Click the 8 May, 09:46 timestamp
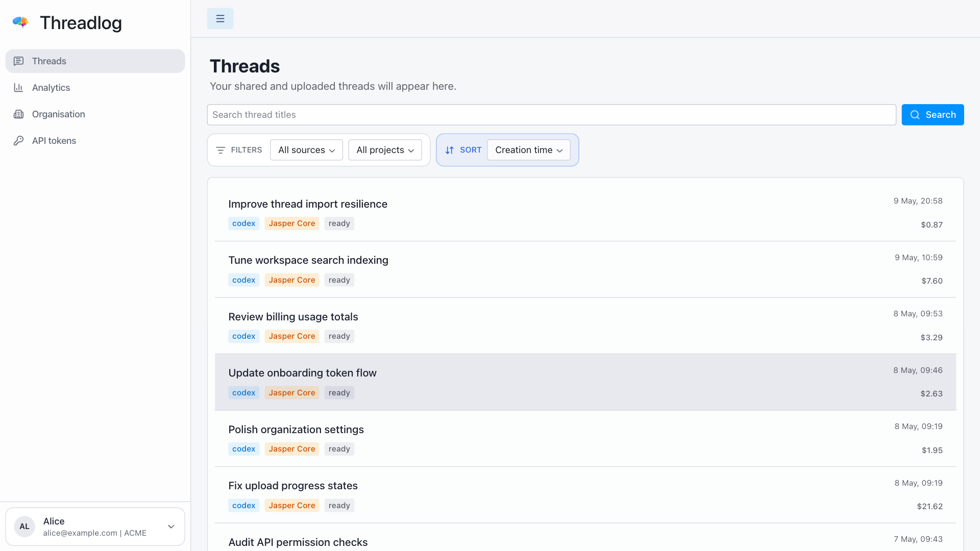The width and height of the screenshot is (980, 551). pos(918,370)
